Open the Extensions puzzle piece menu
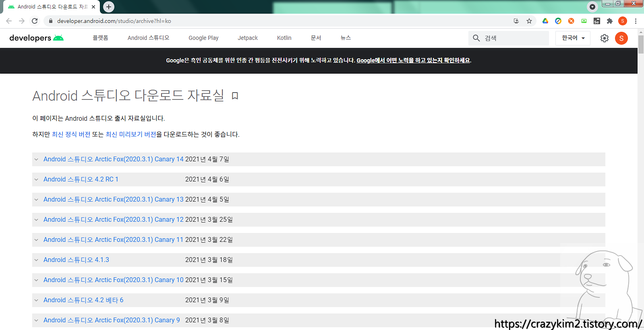This screenshot has height=330, width=644. pyautogui.click(x=610, y=21)
